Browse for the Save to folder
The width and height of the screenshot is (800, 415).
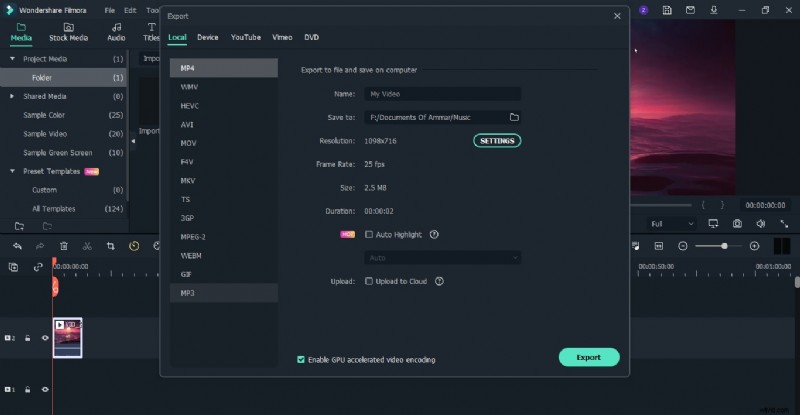[x=514, y=117]
